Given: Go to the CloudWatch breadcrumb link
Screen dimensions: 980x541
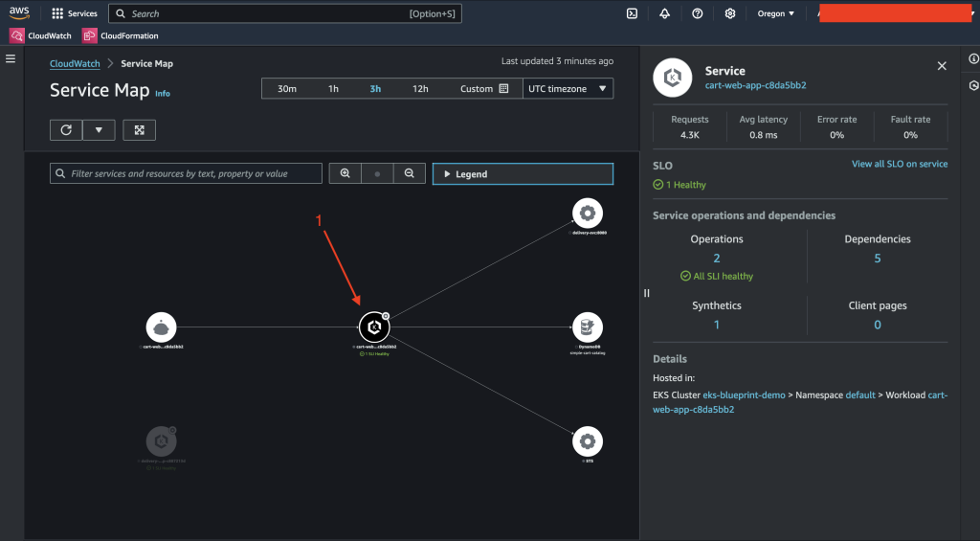Looking at the screenshot, I should 75,63.
